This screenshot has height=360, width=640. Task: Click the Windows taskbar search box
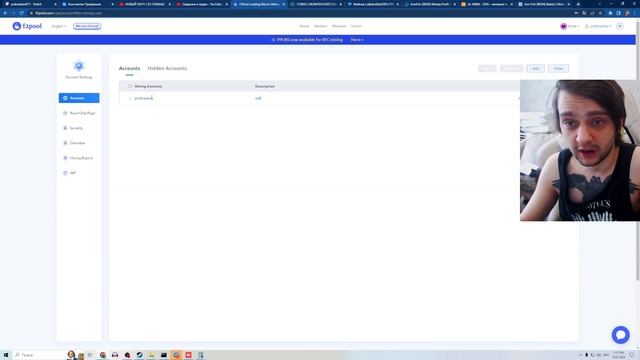[x=39, y=355]
